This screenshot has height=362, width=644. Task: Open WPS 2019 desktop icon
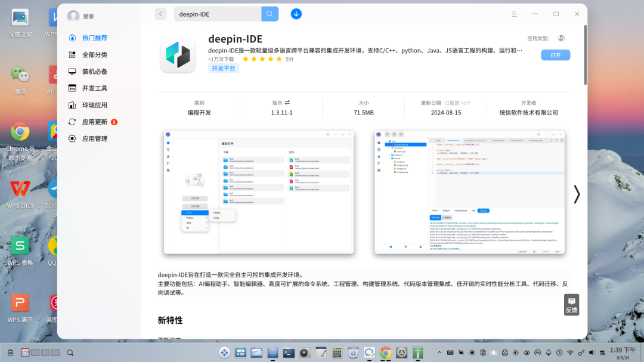(20, 194)
